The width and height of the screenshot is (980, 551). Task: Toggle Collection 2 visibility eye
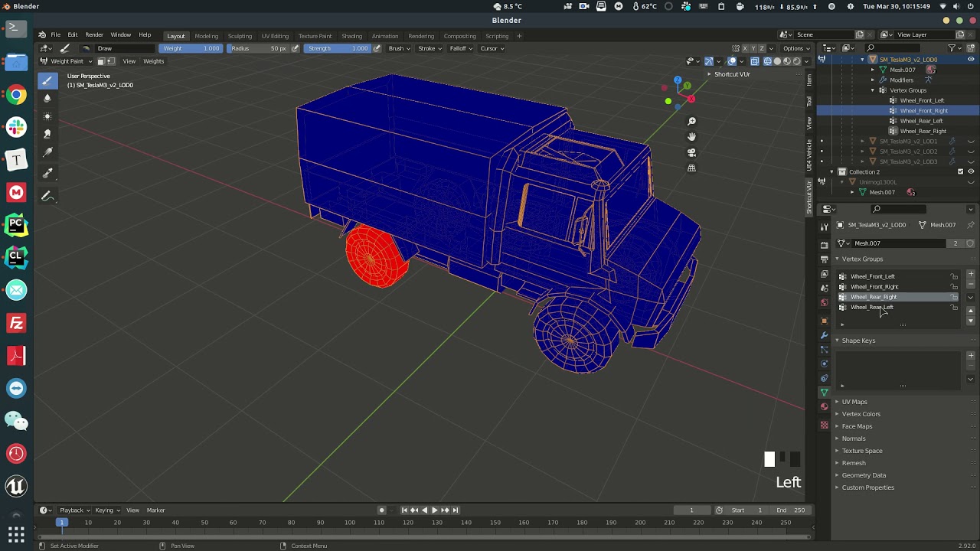point(971,171)
